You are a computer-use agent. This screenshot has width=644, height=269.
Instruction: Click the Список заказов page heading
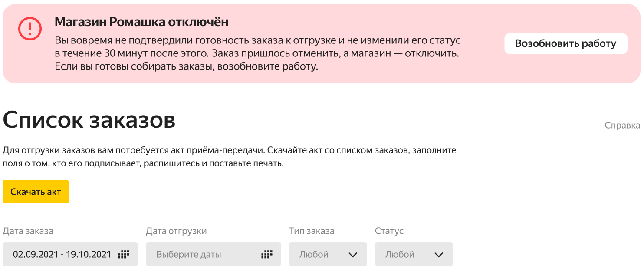(x=89, y=120)
